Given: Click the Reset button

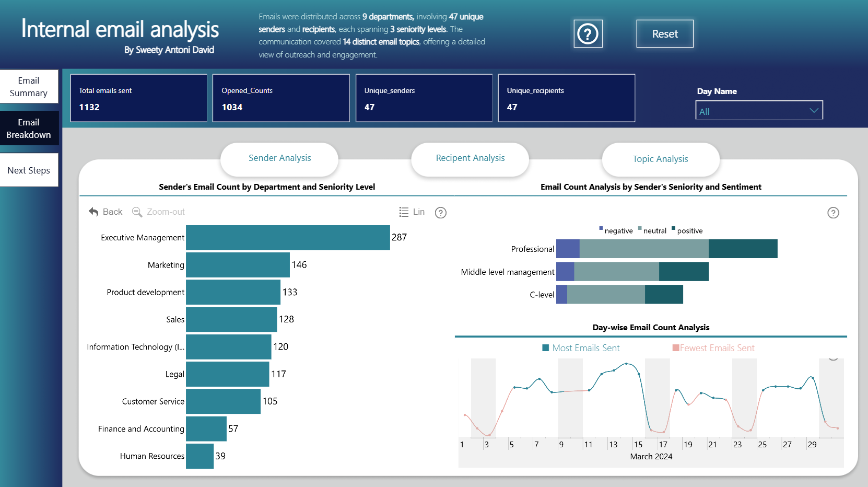Looking at the screenshot, I should [x=665, y=34].
